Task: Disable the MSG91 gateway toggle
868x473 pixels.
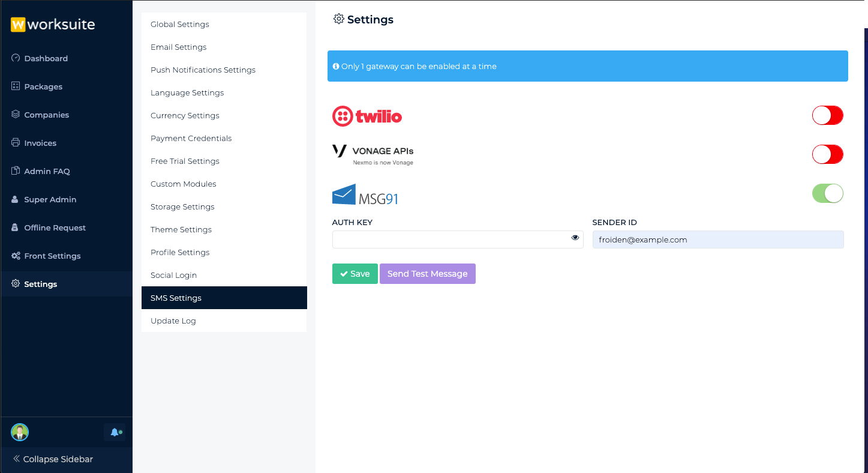Action: point(828,193)
